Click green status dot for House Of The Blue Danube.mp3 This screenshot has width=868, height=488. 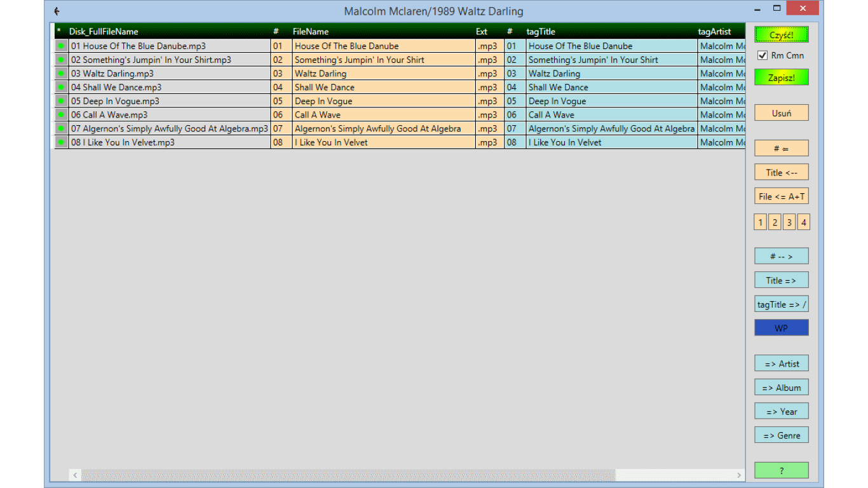point(61,46)
